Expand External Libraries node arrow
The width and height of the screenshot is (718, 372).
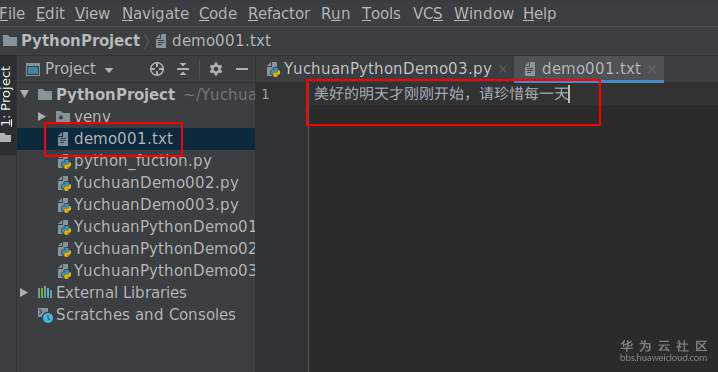[24, 292]
